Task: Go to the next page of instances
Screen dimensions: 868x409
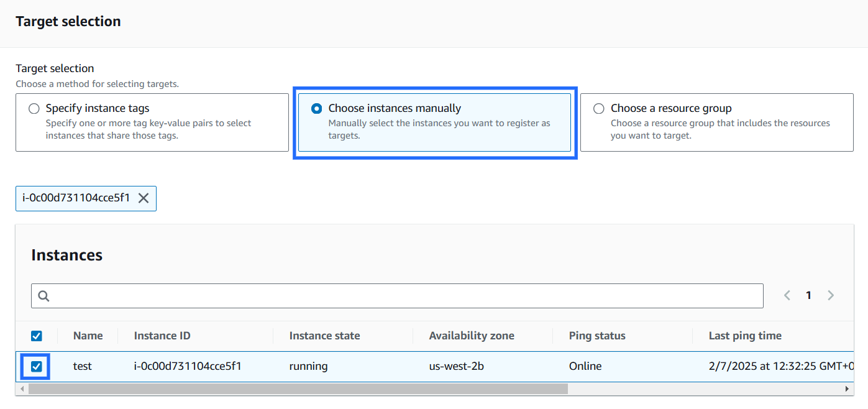Action: coord(830,295)
